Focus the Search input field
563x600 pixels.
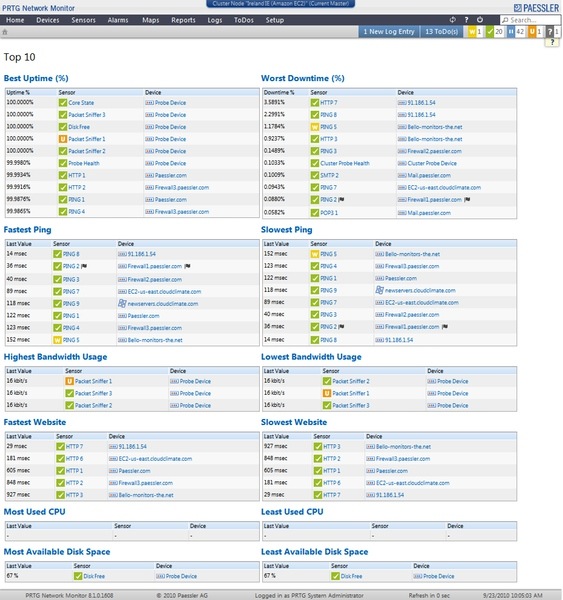click(x=530, y=20)
